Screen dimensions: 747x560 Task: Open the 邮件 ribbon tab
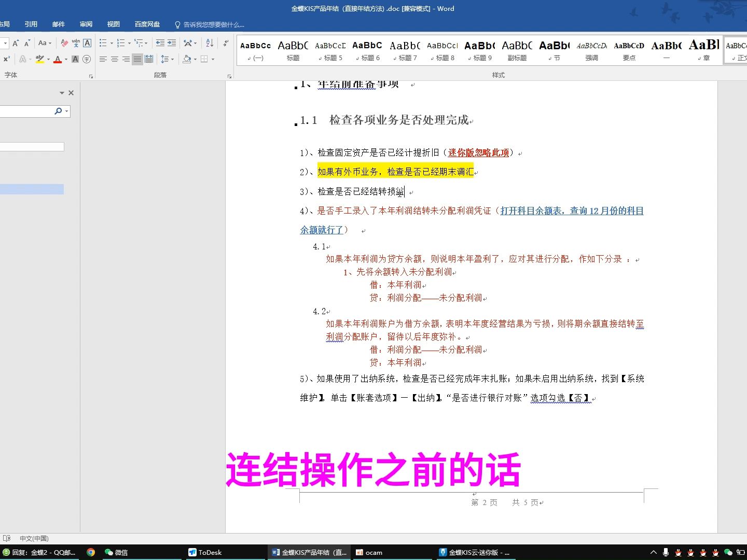click(x=59, y=24)
